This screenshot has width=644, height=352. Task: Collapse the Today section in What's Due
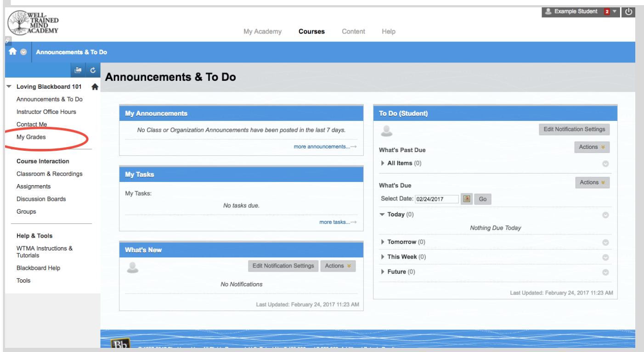pyautogui.click(x=382, y=214)
